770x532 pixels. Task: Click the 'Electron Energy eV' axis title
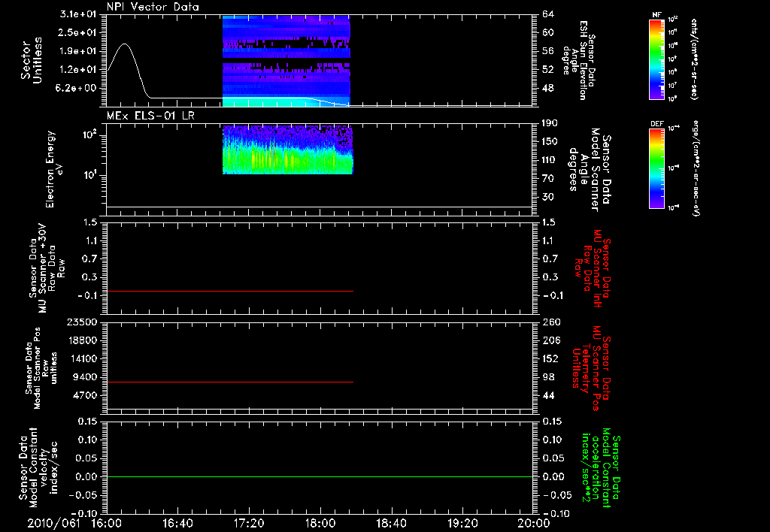point(54,169)
